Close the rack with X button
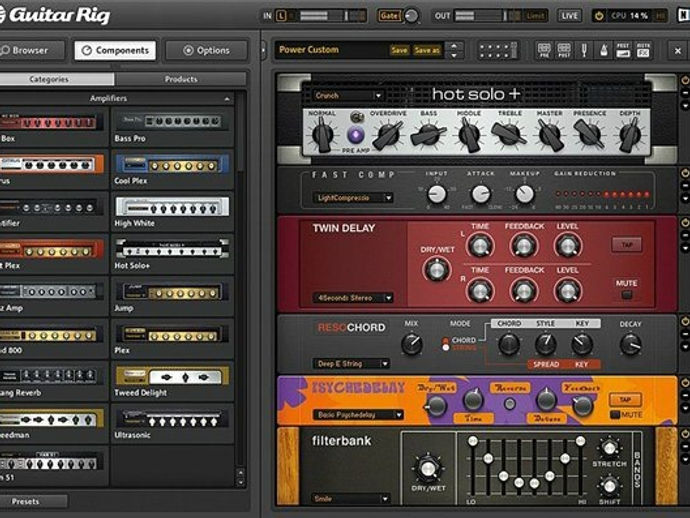Screen dimensions: 690x518 (x=678, y=51)
